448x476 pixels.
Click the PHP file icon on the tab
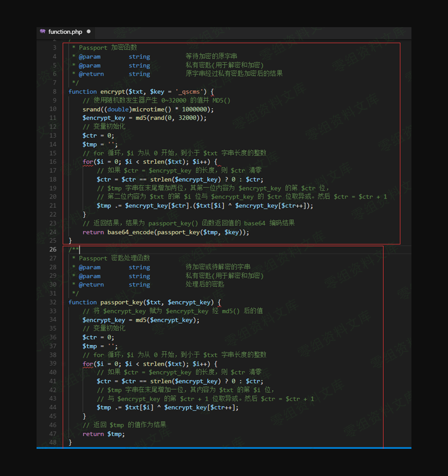point(43,32)
